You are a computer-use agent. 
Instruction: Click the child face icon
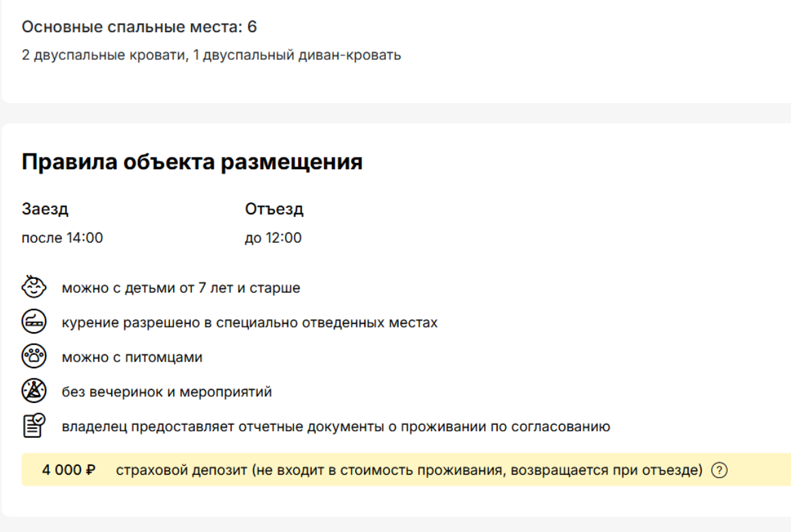(x=34, y=286)
